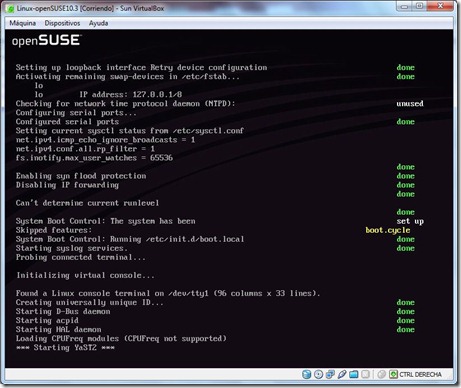The image size is (461, 388).
Task: Maximize the VirtualBox window
Action: (x=419, y=6)
